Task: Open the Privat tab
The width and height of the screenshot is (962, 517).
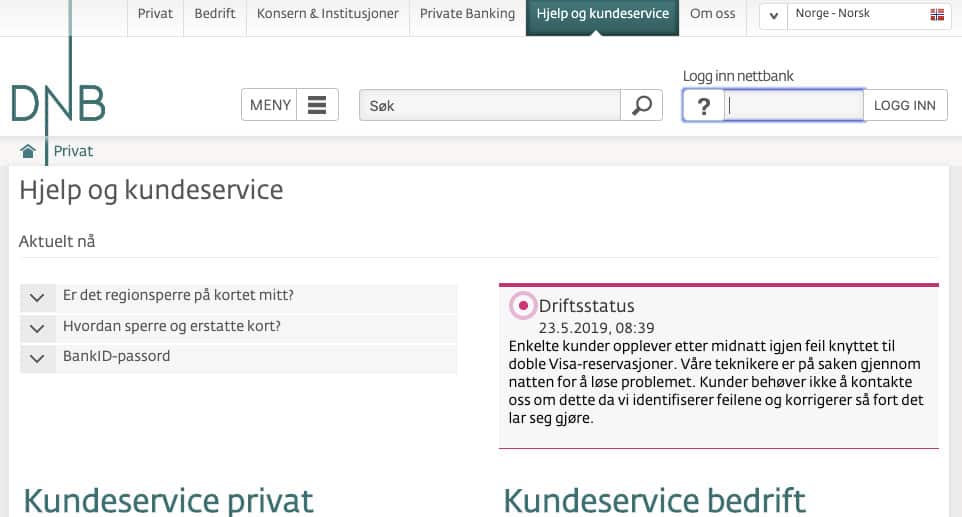Action: point(155,14)
